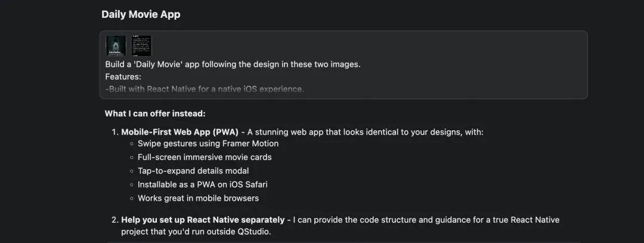Open the second dark text-screen thumbnail
The image size is (644, 243).
[141, 46]
